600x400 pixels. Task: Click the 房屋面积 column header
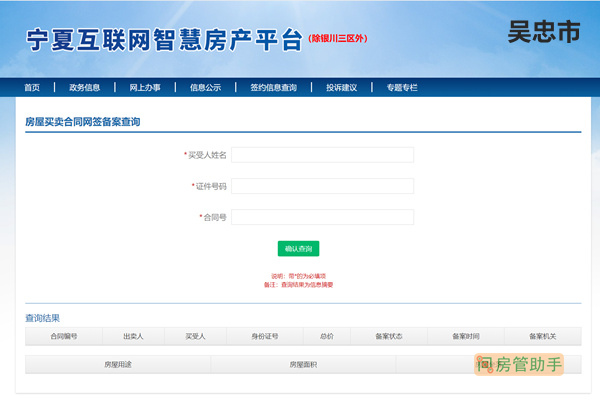coord(303,364)
